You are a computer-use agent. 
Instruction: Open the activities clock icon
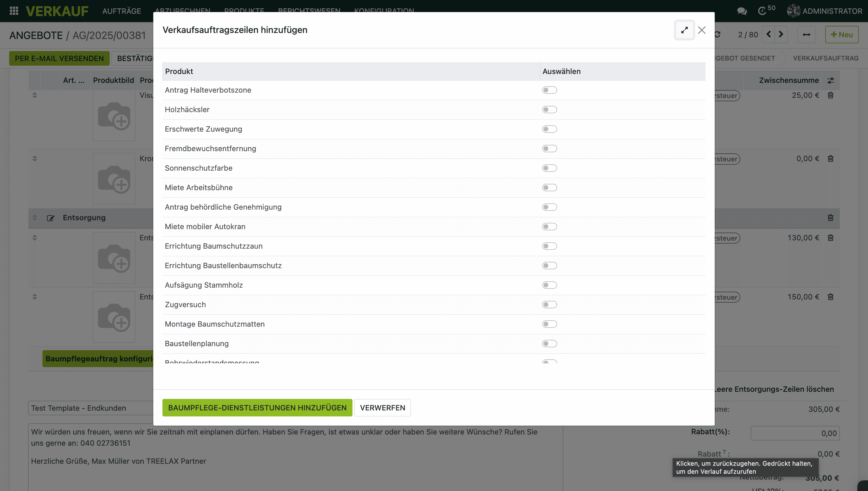coord(762,11)
